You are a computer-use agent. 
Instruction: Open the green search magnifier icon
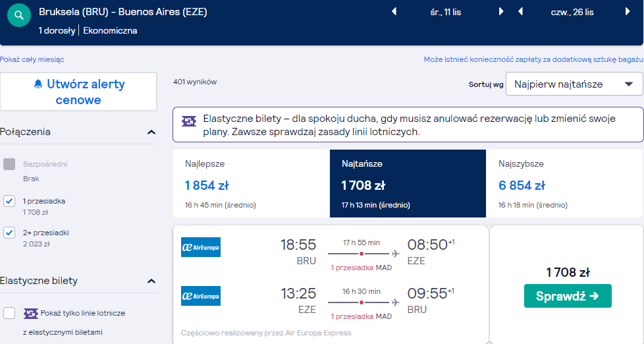click(x=19, y=15)
